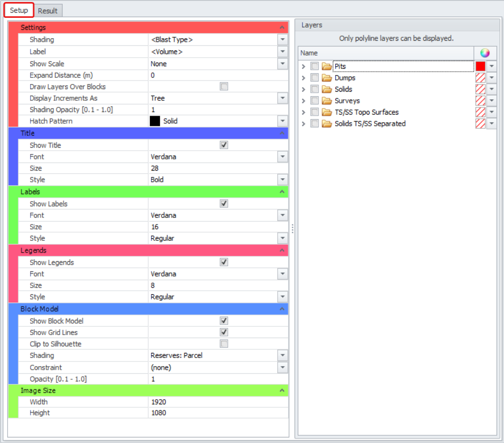504x443 pixels.
Task: Check the Dumps layer checkbox
Action: coord(314,78)
